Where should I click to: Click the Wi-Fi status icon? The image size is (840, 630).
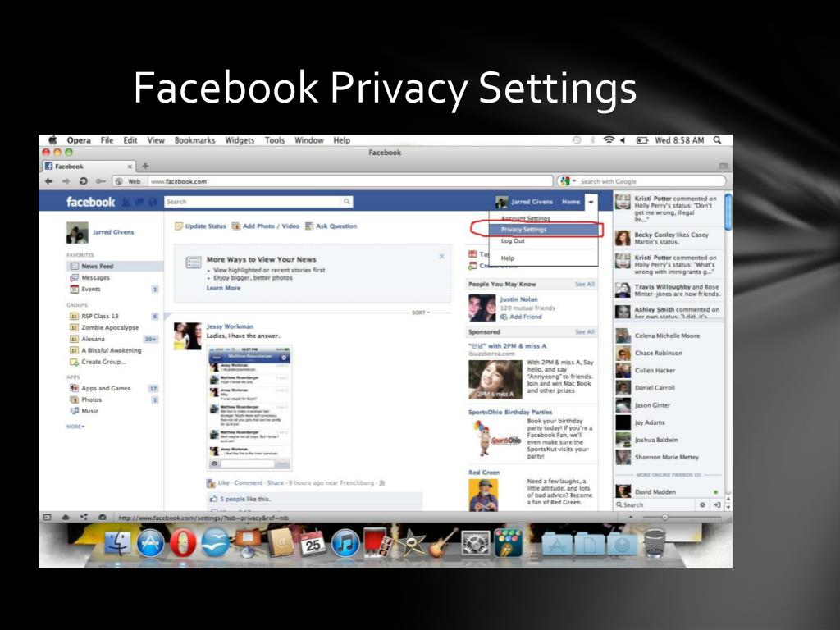(609, 139)
